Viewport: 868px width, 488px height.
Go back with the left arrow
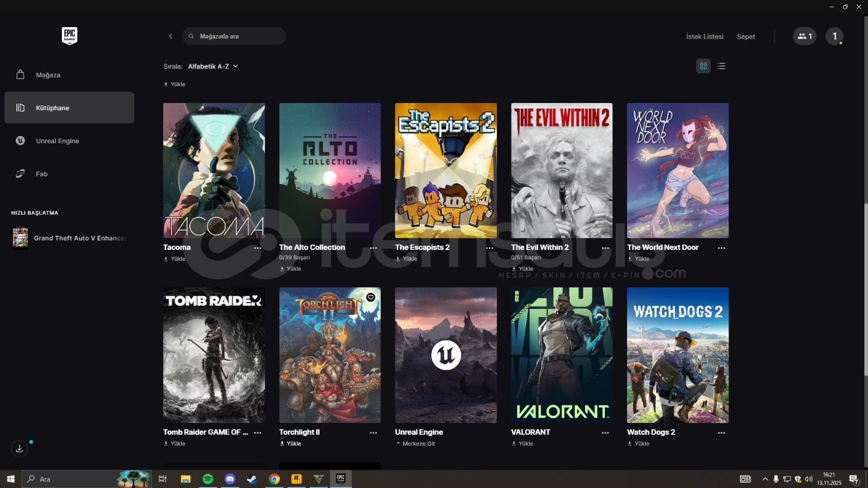[170, 36]
